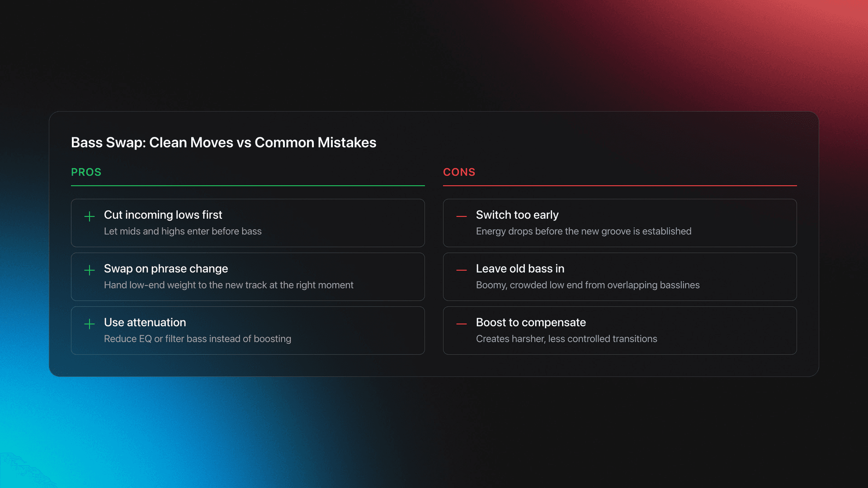Screen dimensions: 868x488
Task: Click text Boomy, crowded low end description
Action: (587, 285)
